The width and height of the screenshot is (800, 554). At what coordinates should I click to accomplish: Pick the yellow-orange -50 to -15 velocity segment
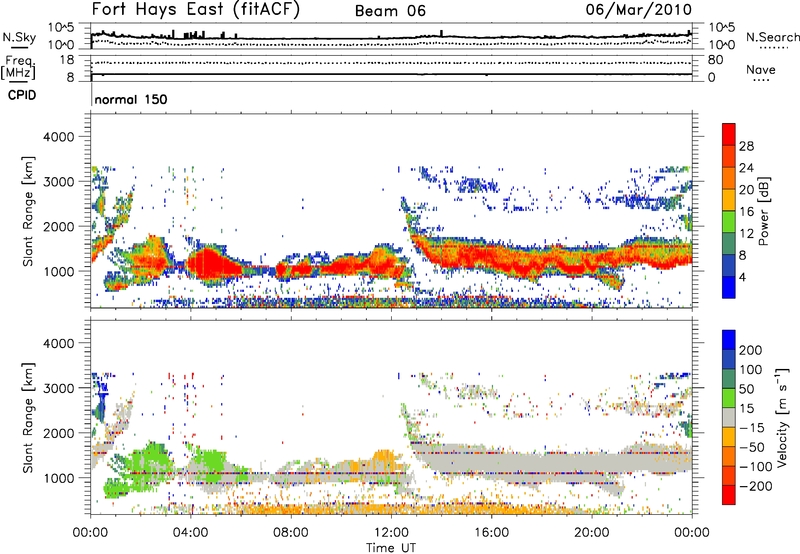[x=729, y=437]
